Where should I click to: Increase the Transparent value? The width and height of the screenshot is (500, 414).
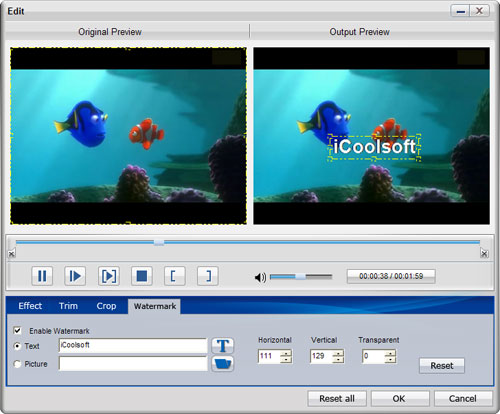390,353
